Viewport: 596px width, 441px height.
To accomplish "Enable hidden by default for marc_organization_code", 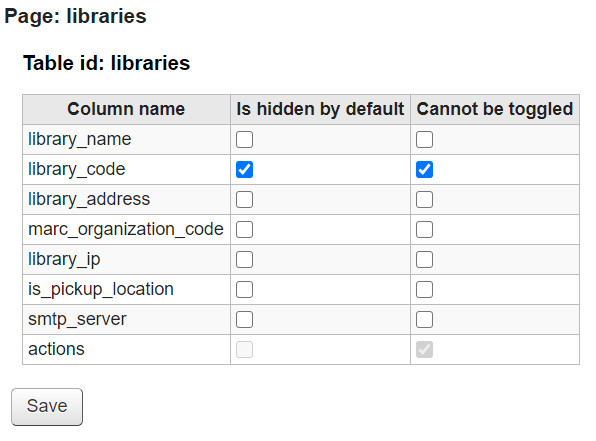I will pos(244,230).
